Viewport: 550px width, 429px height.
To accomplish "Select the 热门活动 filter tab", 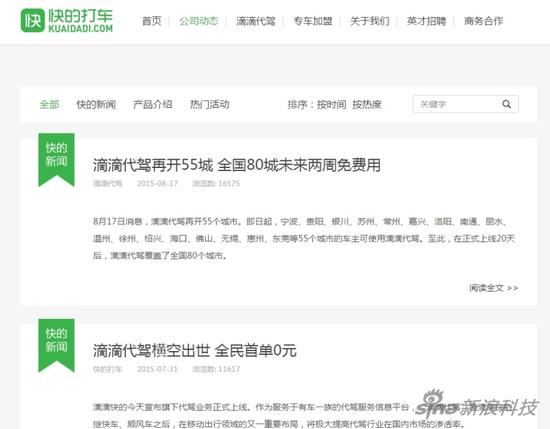I will point(209,104).
